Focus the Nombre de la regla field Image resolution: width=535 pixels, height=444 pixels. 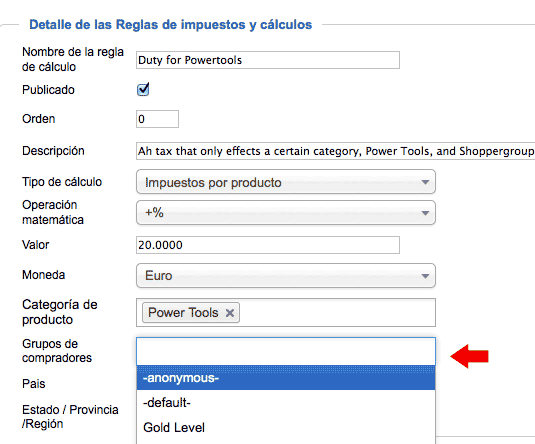268,60
